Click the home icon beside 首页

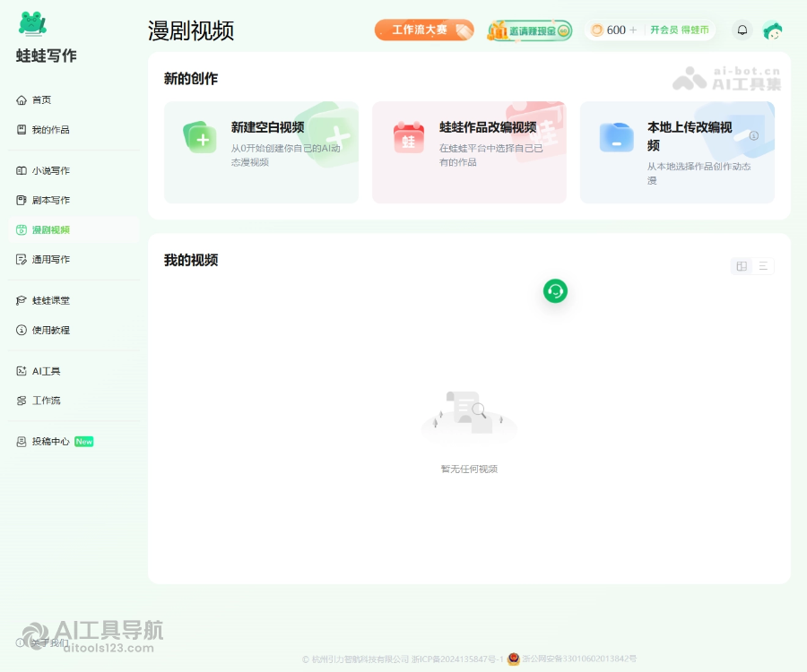[22, 99]
